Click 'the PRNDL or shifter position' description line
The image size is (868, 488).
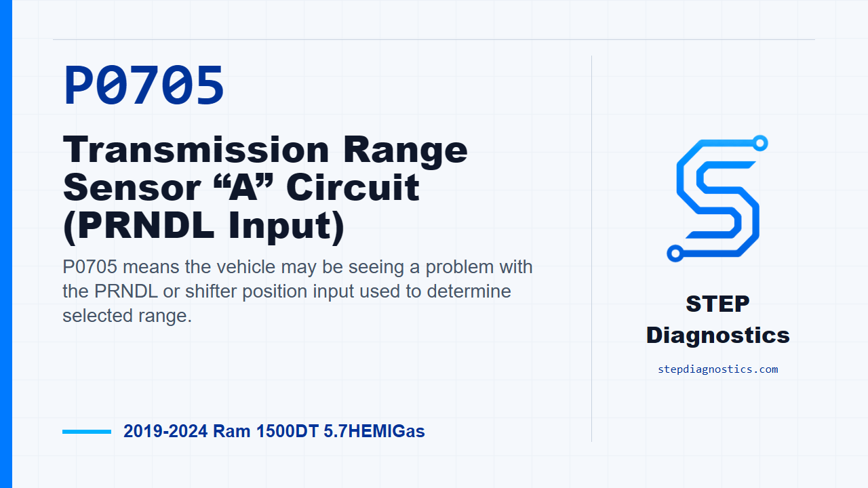coord(287,291)
